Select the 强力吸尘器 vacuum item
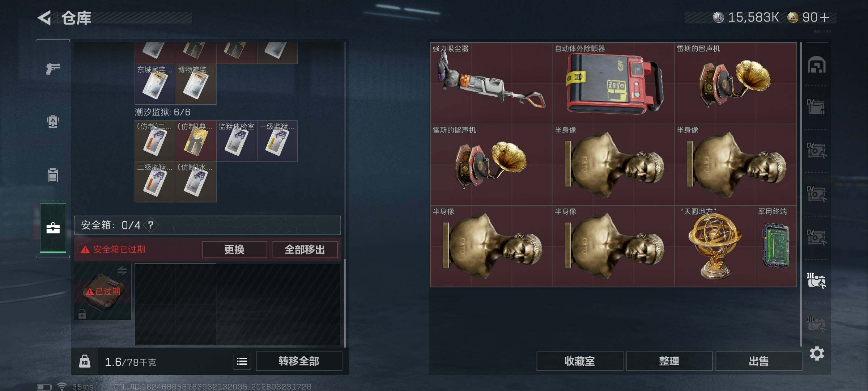868x391 pixels. [x=491, y=83]
